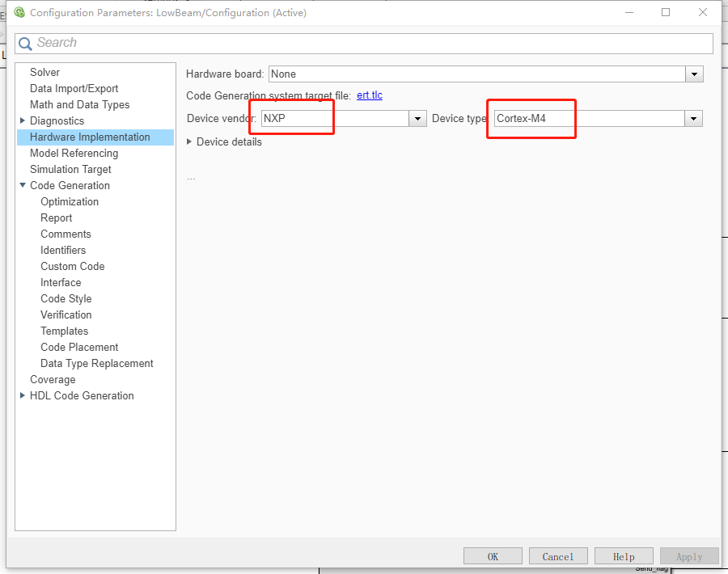Open the Custom Code subpane
The image size is (728, 574).
point(73,266)
